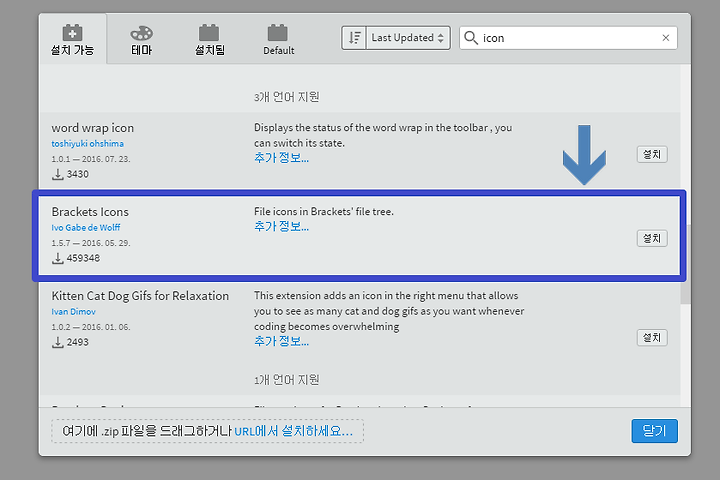Select the word wrap icon title
Viewport: 720px width, 480px height.
[x=93, y=128]
